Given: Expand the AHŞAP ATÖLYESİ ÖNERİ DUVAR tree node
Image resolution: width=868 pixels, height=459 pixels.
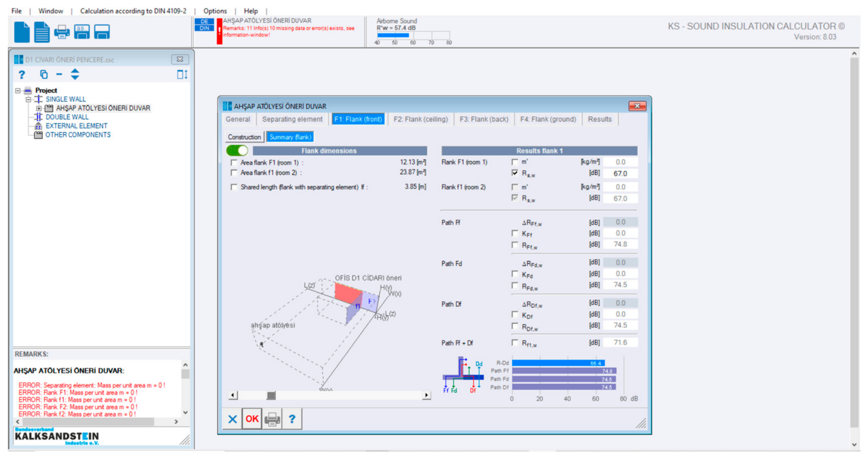Looking at the screenshot, I should coord(39,109).
